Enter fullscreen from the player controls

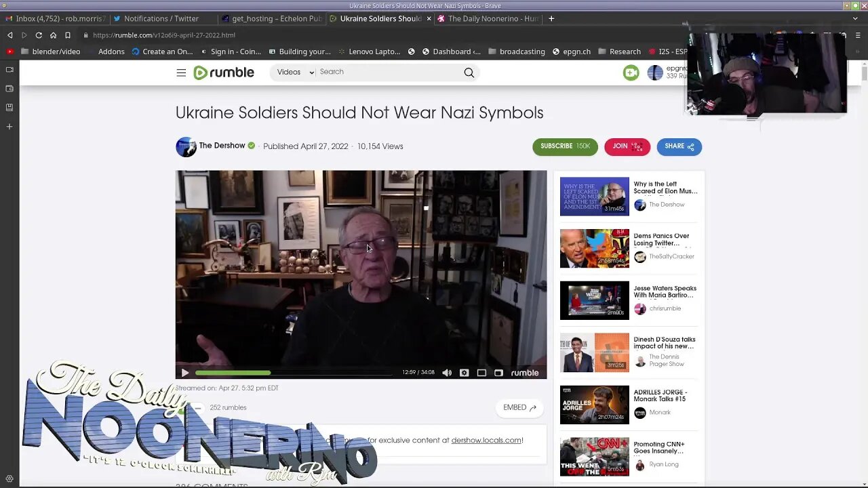tap(498, 373)
